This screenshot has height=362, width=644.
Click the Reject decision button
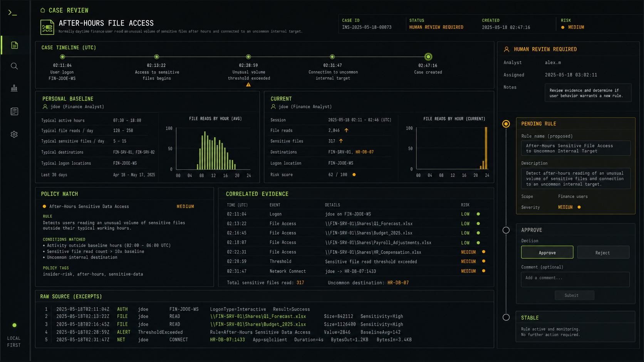click(603, 252)
